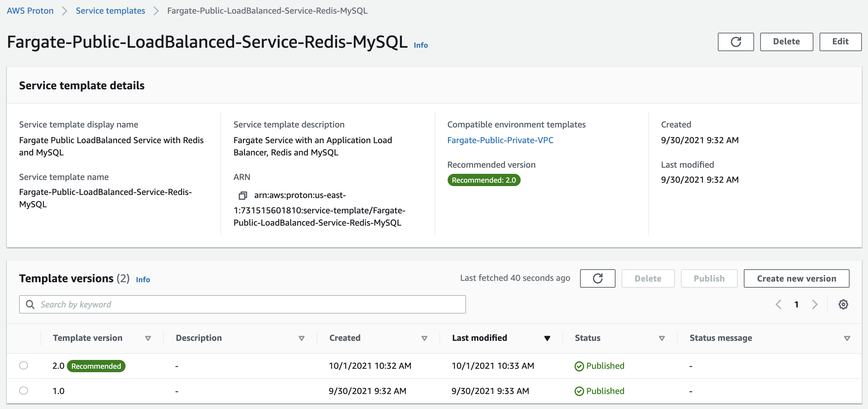The image size is (868, 409).
Task: Sort by Last modified column arrow
Action: 547,338
